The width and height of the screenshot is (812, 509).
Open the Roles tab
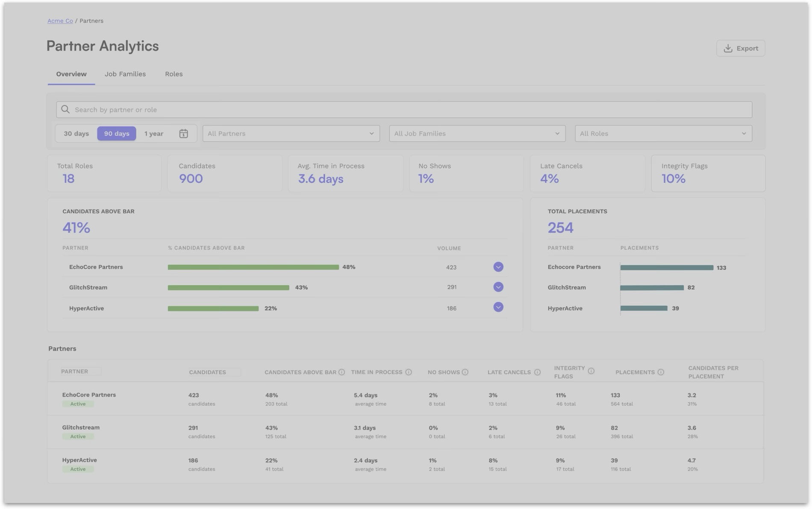pos(174,74)
